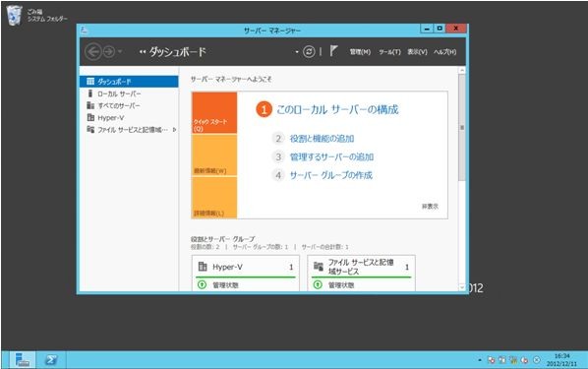The height and width of the screenshot is (369, 588).
Task: Expand the ファイル サービスと記憶域 arrow
Action: [174, 130]
